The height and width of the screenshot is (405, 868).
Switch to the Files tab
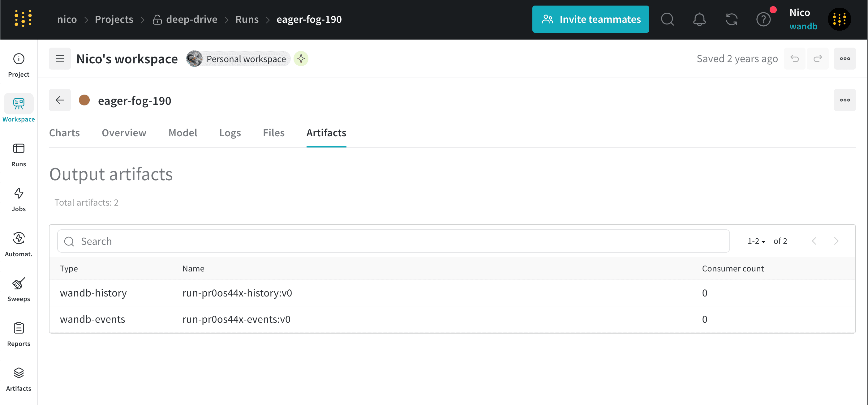[x=273, y=133]
